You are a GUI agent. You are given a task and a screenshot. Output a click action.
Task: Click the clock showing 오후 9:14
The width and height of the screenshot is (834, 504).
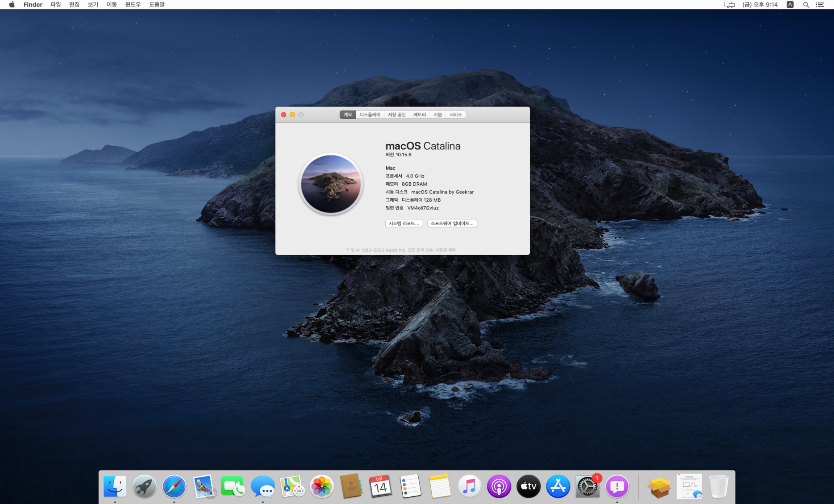[x=760, y=5]
